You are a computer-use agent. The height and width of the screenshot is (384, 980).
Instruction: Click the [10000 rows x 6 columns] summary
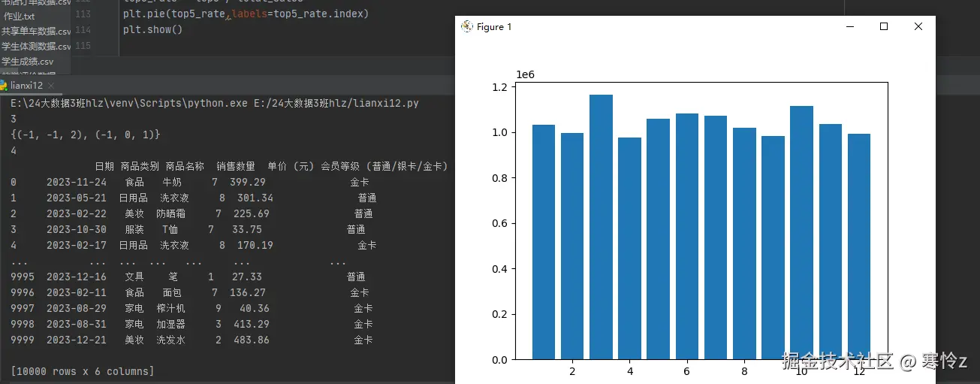coord(83,371)
